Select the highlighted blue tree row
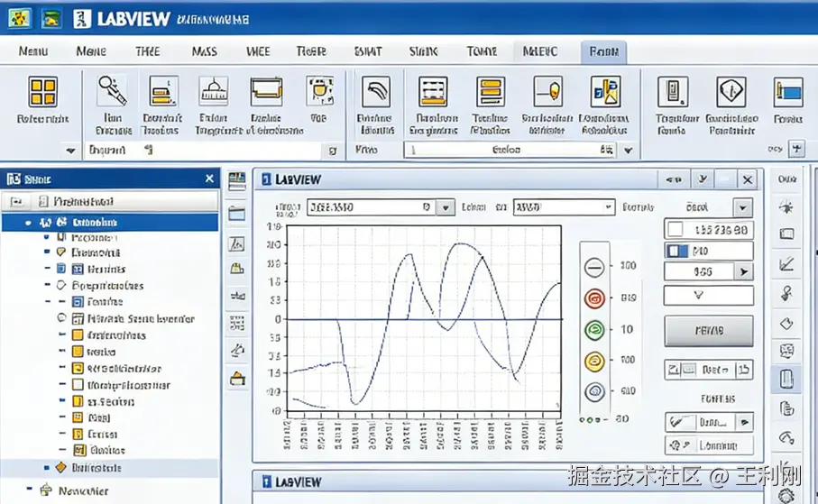This screenshot has width=818, height=504. point(109,223)
